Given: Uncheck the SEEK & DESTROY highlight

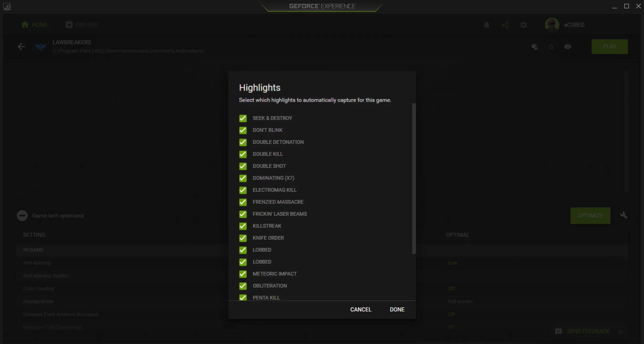Looking at the screenshot, I should (x=243, y=118).
